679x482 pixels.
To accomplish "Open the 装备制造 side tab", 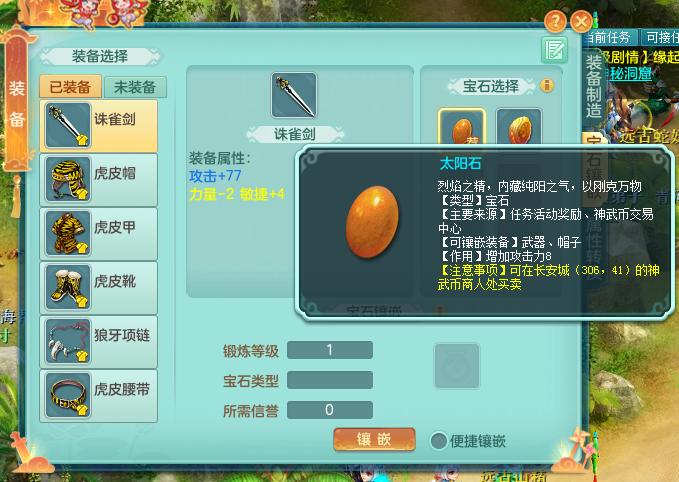I will 594,87.
